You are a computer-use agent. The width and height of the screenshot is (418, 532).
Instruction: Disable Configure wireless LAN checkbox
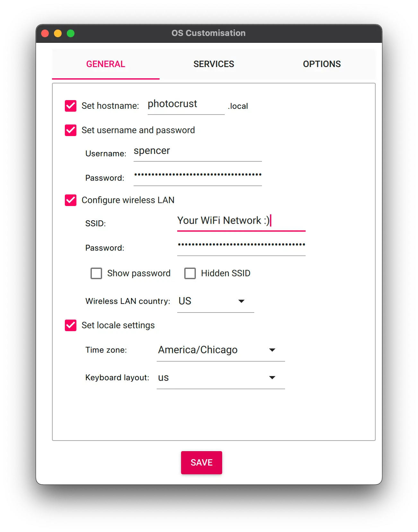click(x=71, y=200)
